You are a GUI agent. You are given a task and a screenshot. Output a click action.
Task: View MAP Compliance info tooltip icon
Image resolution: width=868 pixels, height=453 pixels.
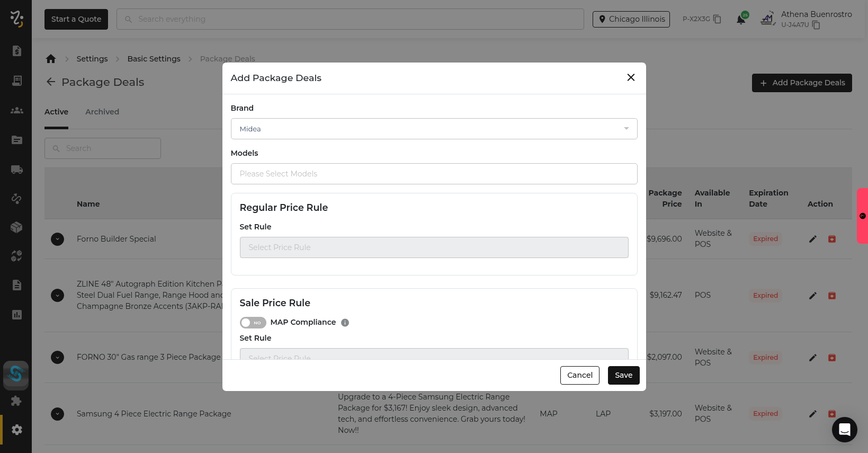[x=345, y=323]
